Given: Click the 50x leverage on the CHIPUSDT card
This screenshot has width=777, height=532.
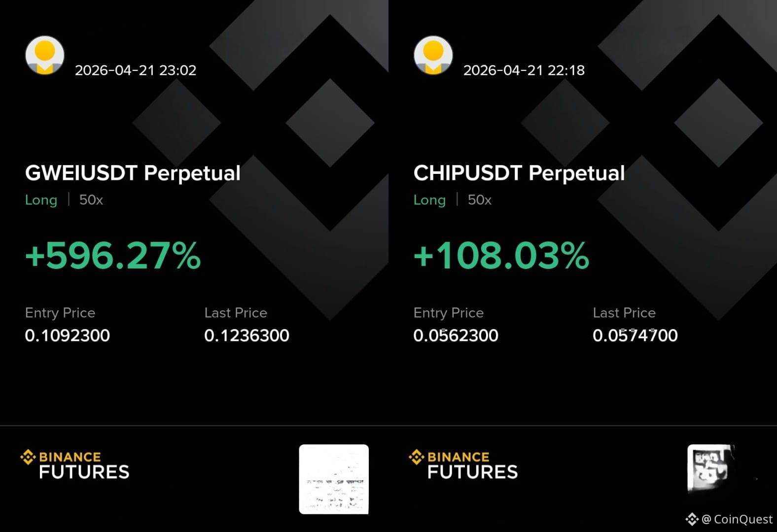Looking at the screenshot, I should click(480, 200).
